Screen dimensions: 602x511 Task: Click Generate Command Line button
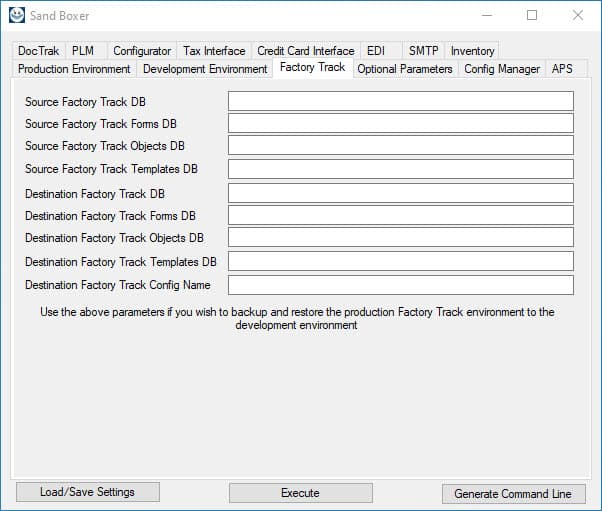pos(513,494)
